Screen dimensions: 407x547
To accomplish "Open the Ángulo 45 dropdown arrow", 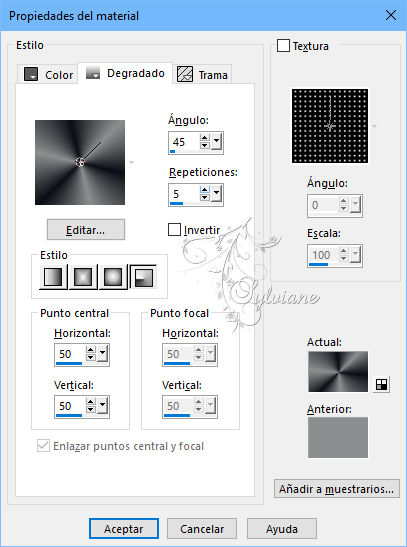I will click(216, 141).
